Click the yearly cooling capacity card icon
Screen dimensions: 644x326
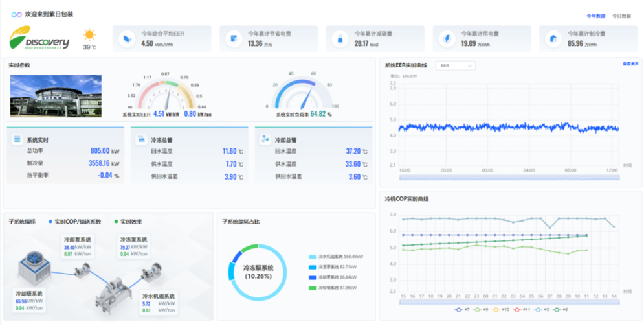click(x=553, y=39)
